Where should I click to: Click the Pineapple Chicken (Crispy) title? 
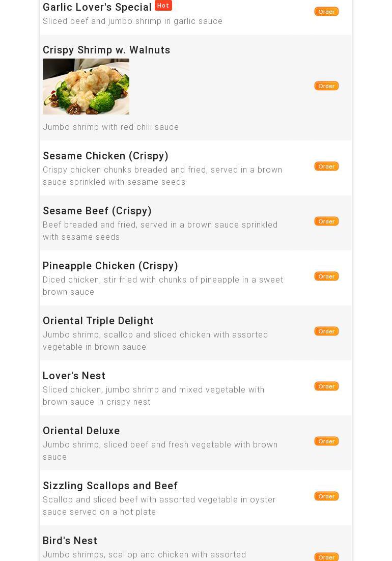click(110, 266)
